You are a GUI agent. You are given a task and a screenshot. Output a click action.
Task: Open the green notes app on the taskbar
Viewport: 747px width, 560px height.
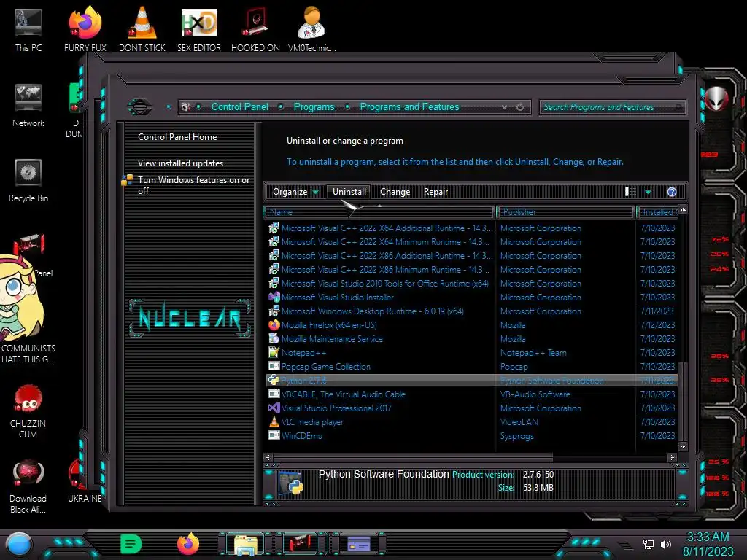coord(131,544)
